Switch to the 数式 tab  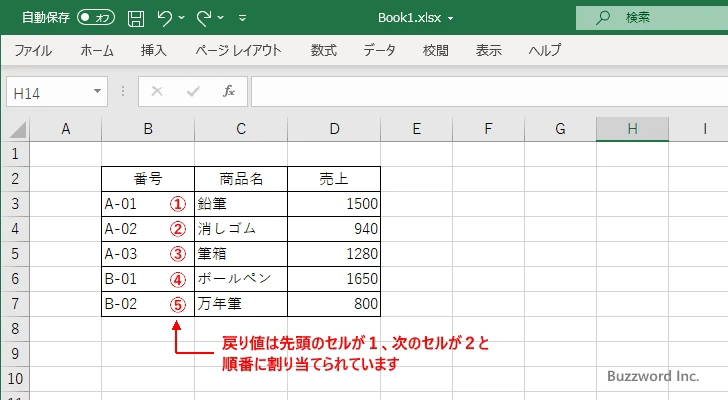(x=324, y=50)
